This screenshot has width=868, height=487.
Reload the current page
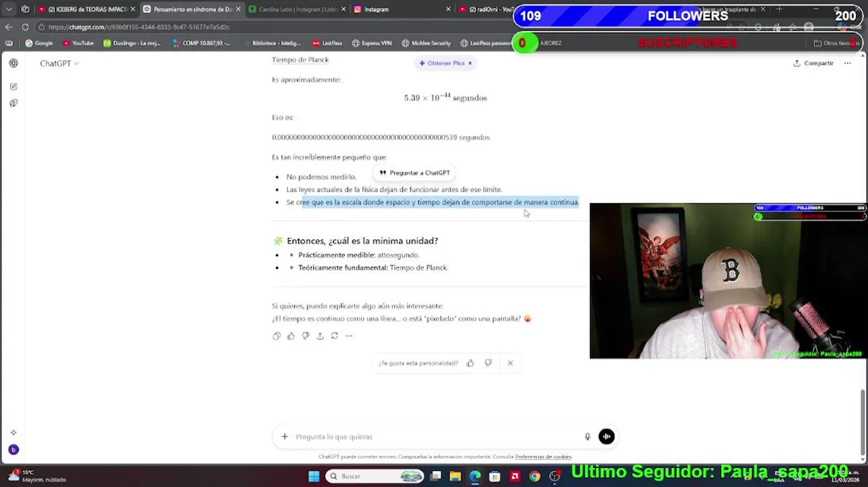tap(25, 27)
